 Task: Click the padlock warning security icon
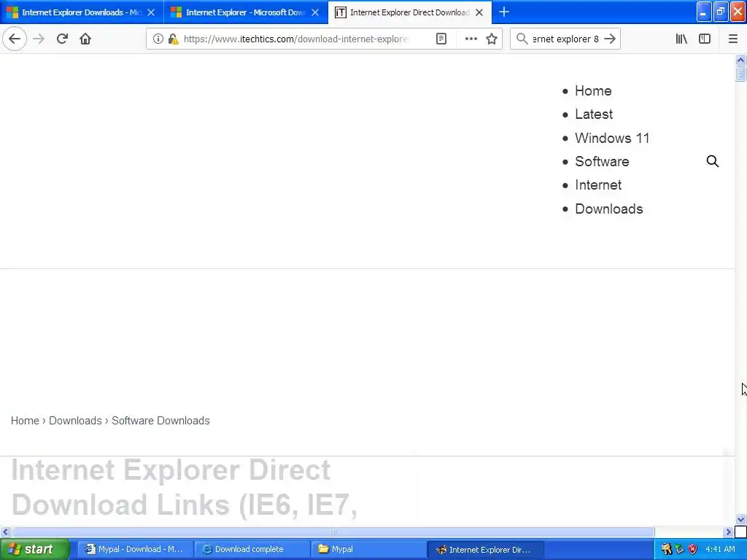[173, 39]
